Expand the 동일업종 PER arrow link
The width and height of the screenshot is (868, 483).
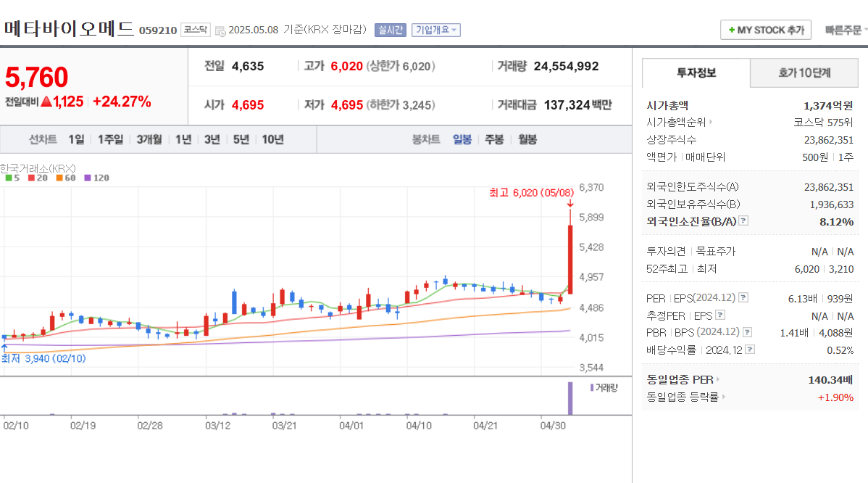click(718, 379)
